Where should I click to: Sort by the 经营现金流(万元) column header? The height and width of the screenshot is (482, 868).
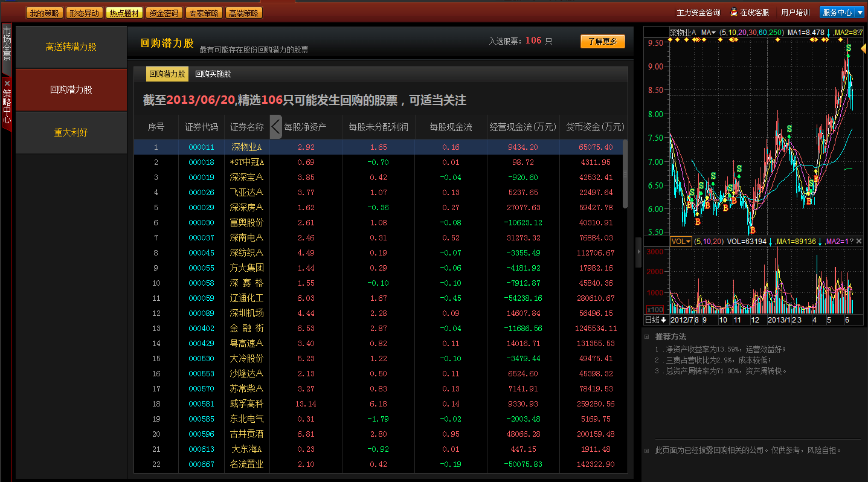click(x=523, y=127)
